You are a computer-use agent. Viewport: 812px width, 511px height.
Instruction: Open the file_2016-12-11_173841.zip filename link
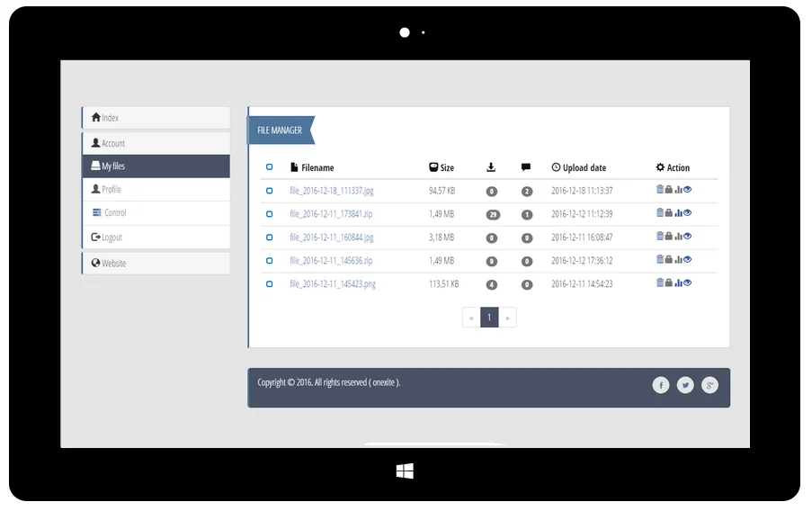click(331, 214)
